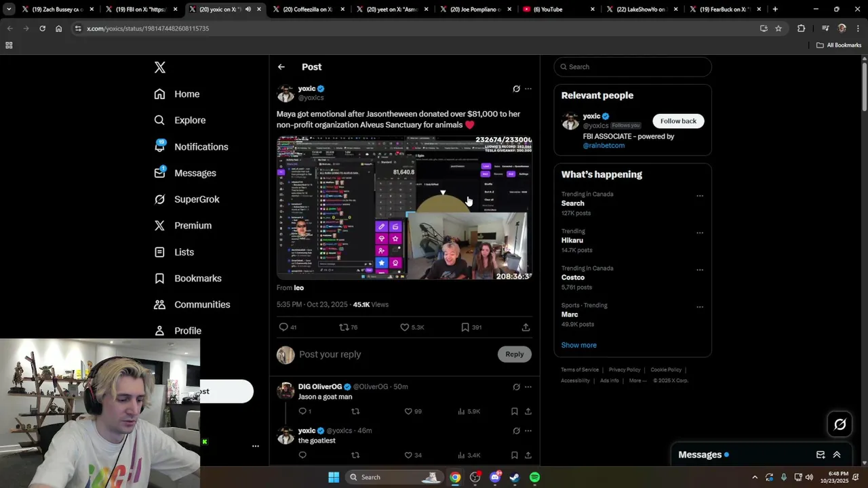Open Communities in the sidebar
This screenshot has height=488, width=868.
click(x=192, y=304)
